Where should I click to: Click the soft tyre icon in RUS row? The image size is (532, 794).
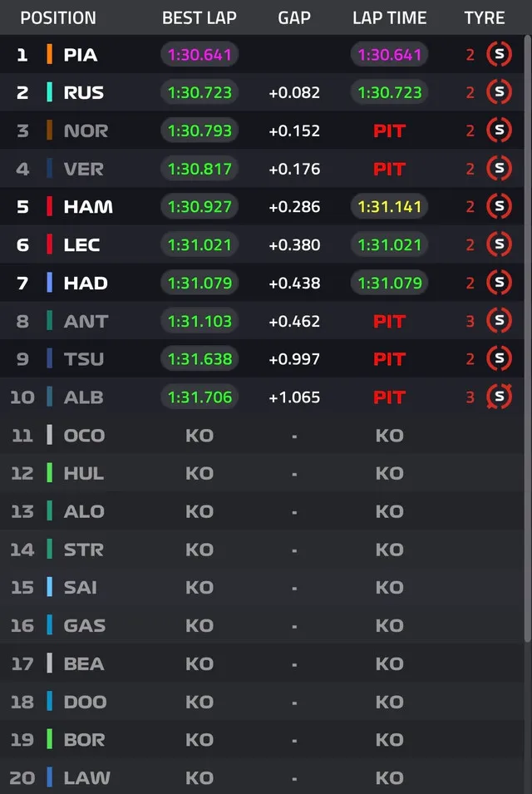[499, 92]
